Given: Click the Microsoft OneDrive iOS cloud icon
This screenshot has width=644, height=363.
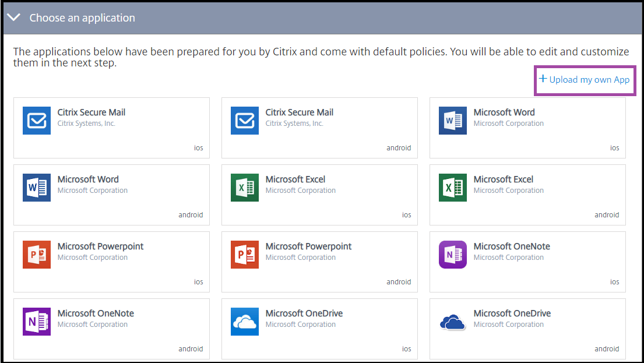Looking at the screenshot, I should point(245,322).
